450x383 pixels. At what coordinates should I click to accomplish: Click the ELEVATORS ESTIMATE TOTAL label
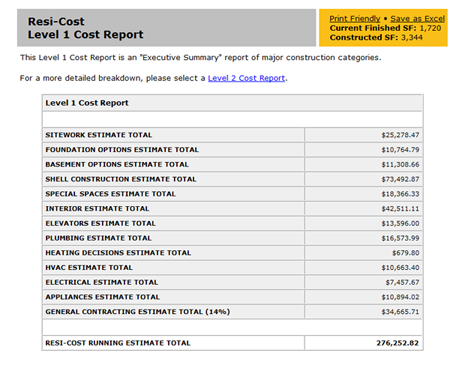pyautogui.click(x=101, y=223)
